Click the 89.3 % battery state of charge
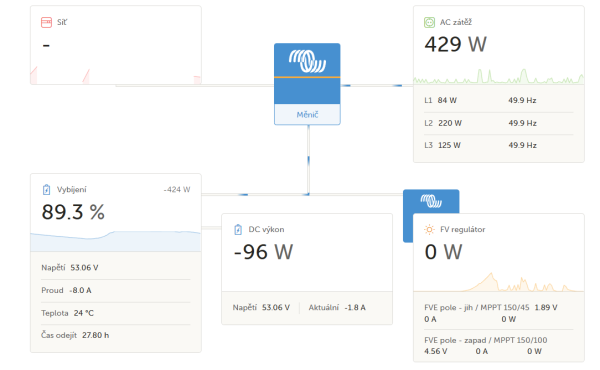 pos(73,212)
